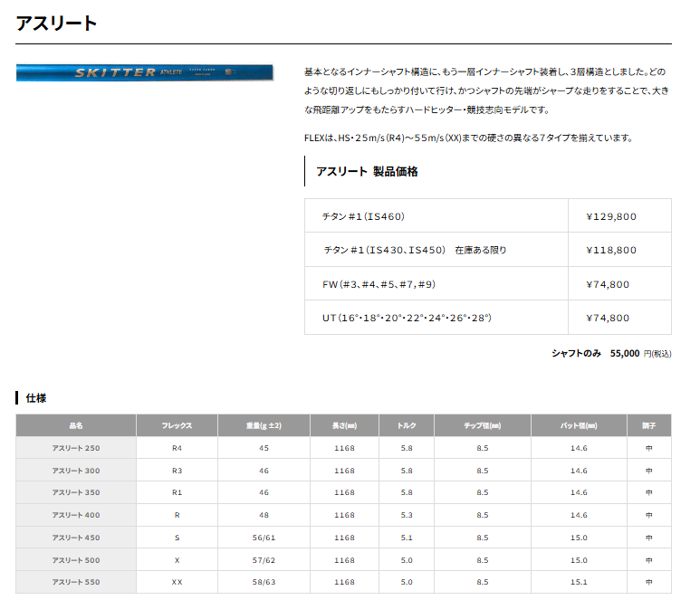700x600 pixels.
Task: Click the weight value 48
Action: [x=264, y=515]
